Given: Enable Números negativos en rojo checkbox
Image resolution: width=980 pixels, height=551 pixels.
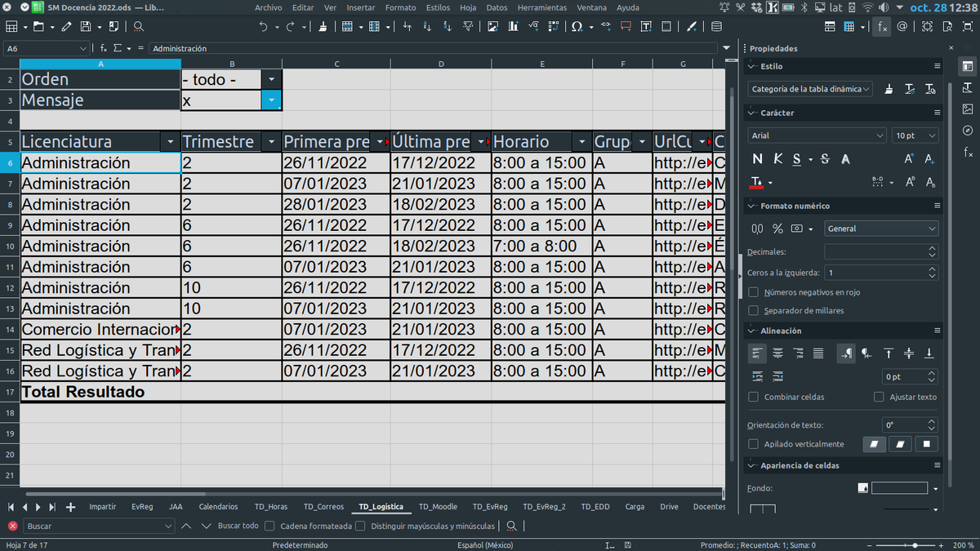Looking at the screenshot, I should coord(754,292).
